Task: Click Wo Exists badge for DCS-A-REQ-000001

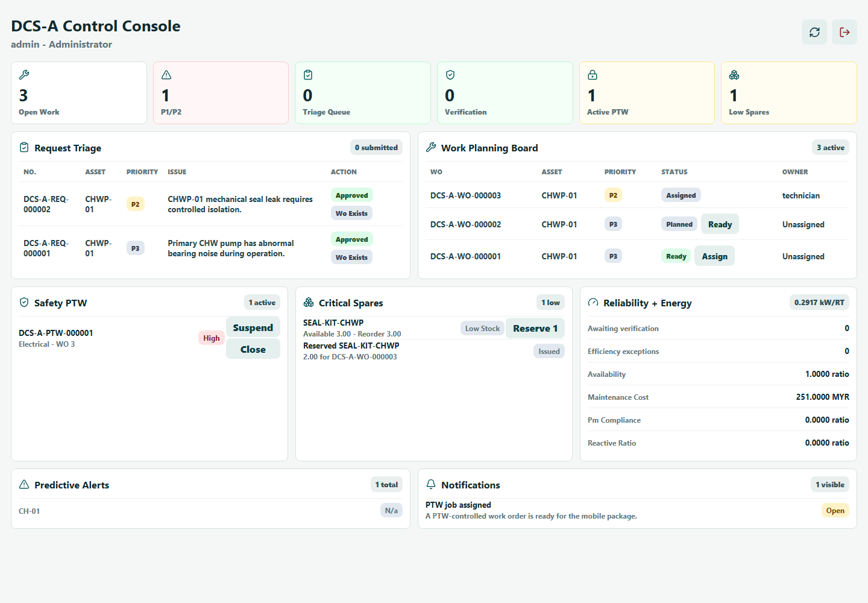Action: tap(351, 257)
